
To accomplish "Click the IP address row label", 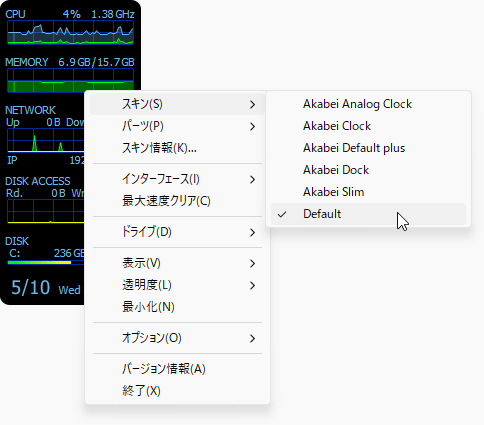I will [12, 161].
